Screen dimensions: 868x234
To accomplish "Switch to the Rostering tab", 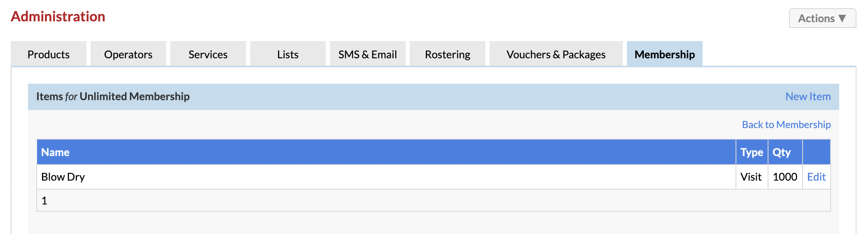I will click(x=448, y=54).
